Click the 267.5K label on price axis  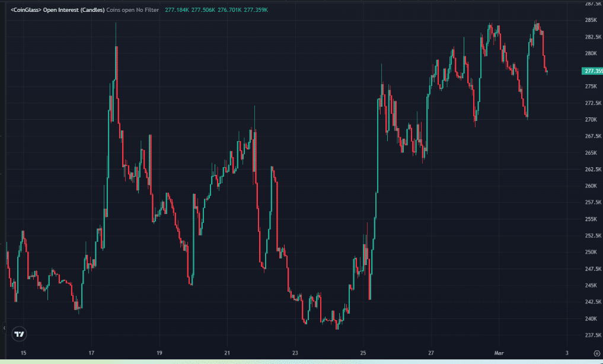[x=593, y=136]
